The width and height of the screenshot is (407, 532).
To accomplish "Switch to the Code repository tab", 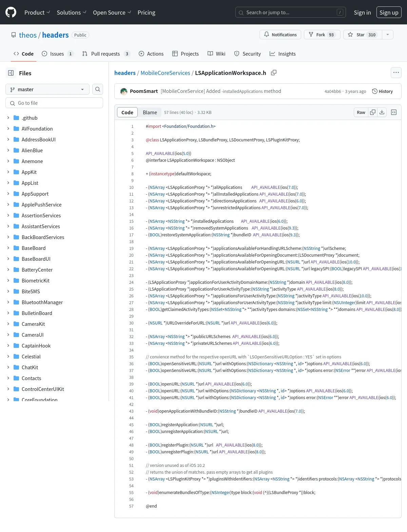I will click(23, 54).
